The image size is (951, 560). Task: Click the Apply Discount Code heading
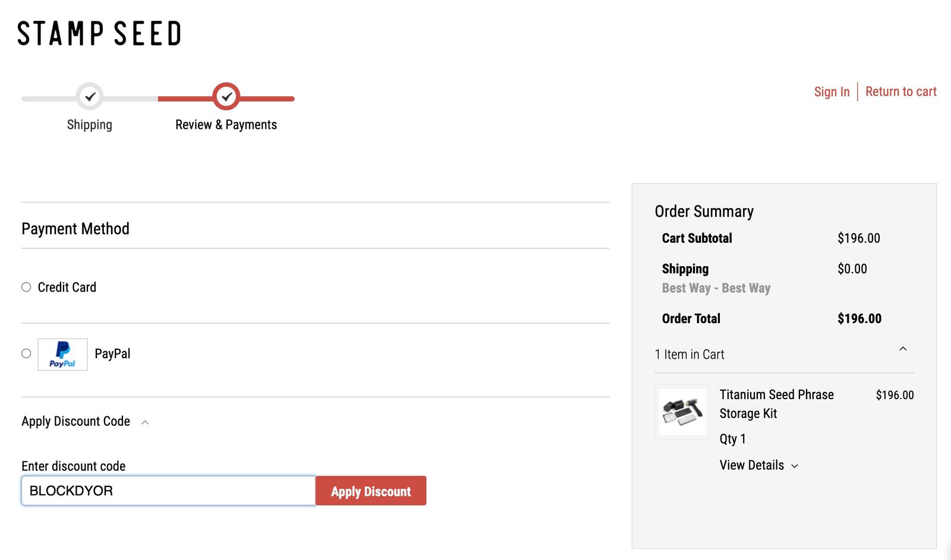[x=76, y=422]
